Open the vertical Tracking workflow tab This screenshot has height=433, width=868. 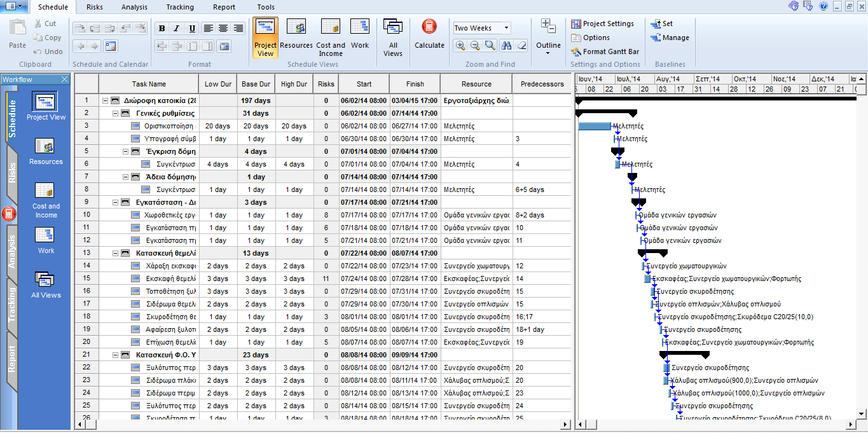[11, 305]
